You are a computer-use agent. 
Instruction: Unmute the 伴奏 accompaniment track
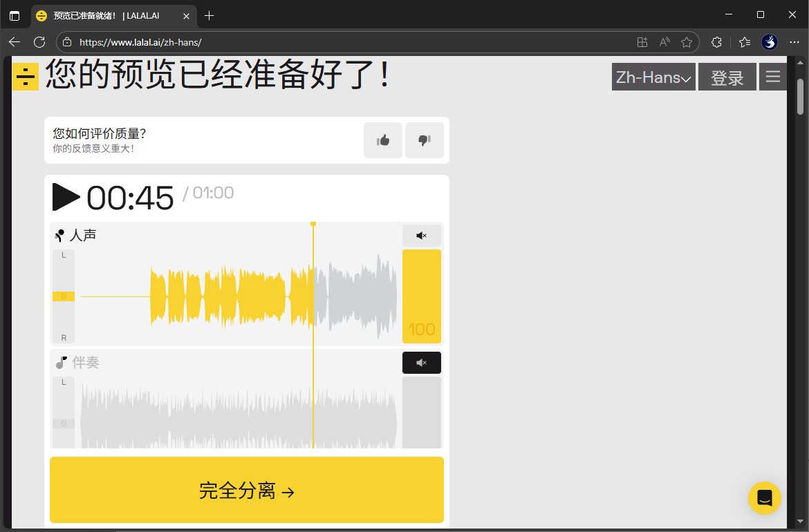tap(421, 362)
